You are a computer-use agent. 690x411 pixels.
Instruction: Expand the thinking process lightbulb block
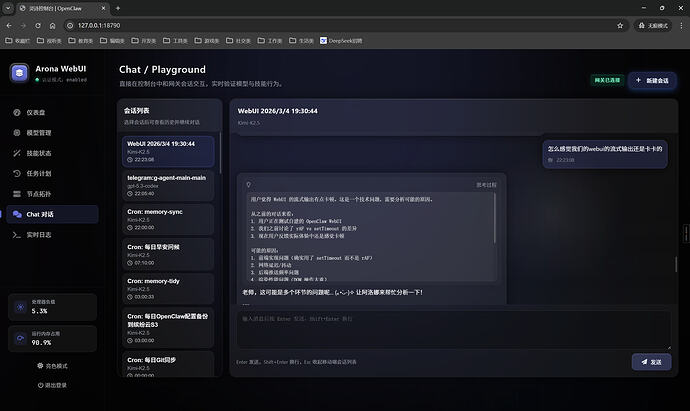249,185
